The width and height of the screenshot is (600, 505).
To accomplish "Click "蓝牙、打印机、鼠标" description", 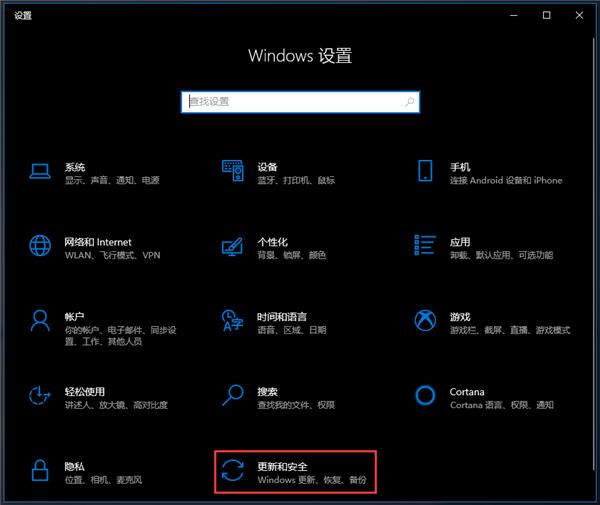I will coord(296,180).
